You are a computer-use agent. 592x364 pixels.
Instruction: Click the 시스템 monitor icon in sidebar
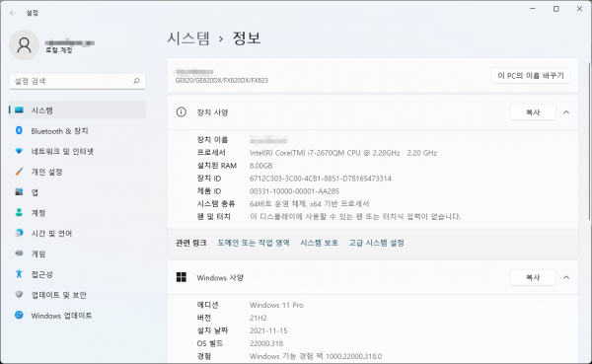pos(19,110)
